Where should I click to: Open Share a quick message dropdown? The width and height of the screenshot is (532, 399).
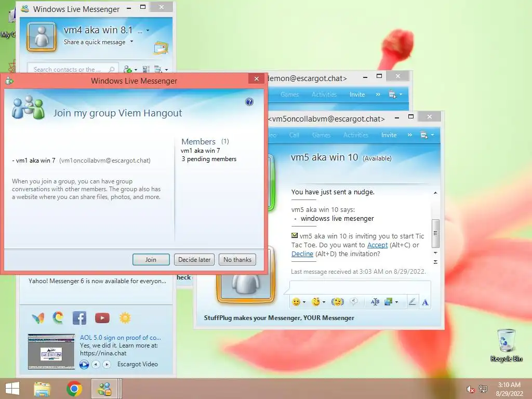click(131, 42)
